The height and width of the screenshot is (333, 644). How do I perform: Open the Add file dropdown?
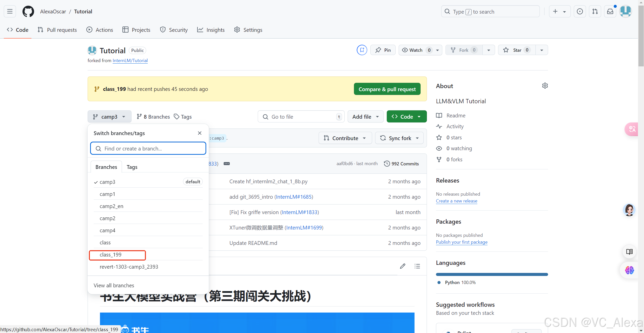coord(366,117)
